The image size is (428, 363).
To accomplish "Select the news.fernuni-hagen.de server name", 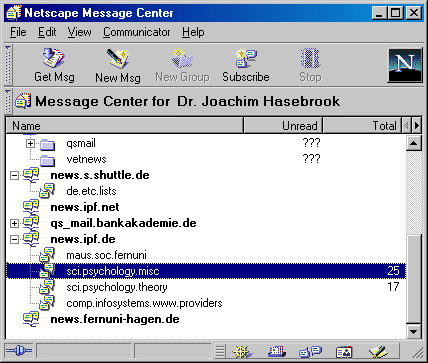I will coord(115,319).
